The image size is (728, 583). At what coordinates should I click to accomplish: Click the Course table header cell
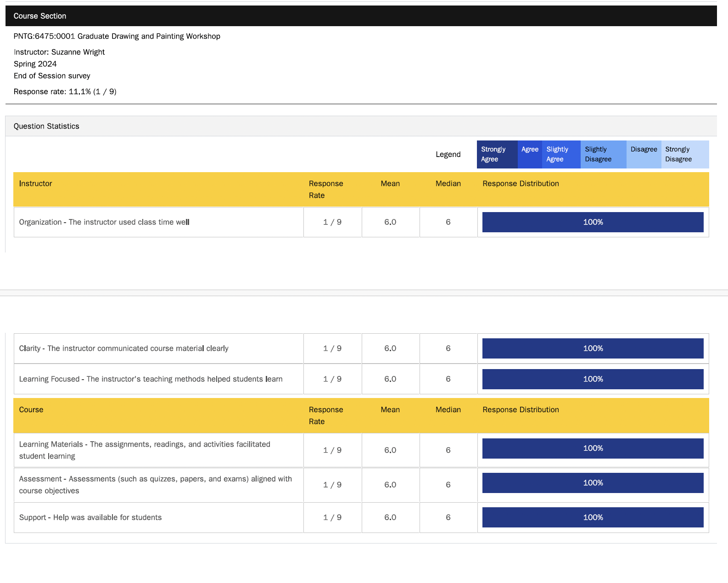158,416
